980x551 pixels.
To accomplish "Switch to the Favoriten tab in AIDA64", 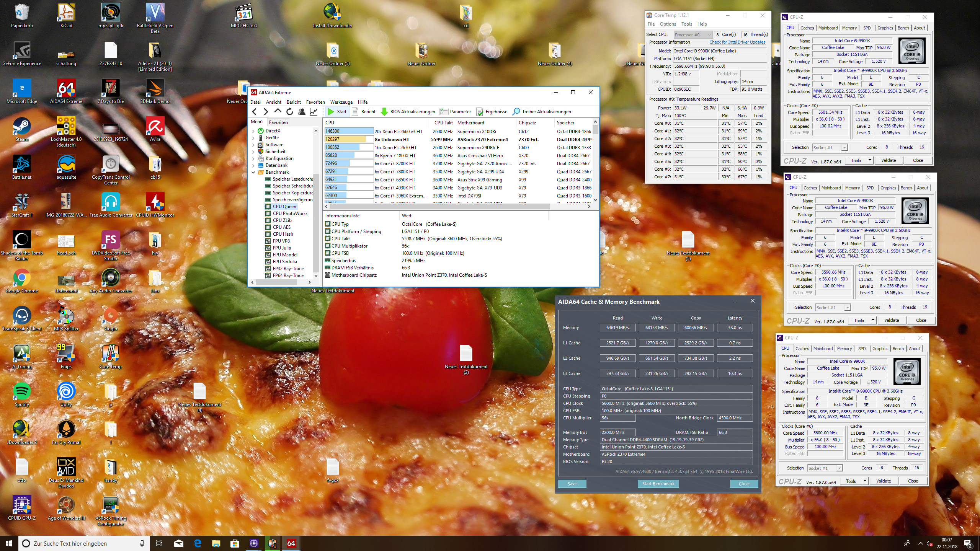I will (278, 122).
